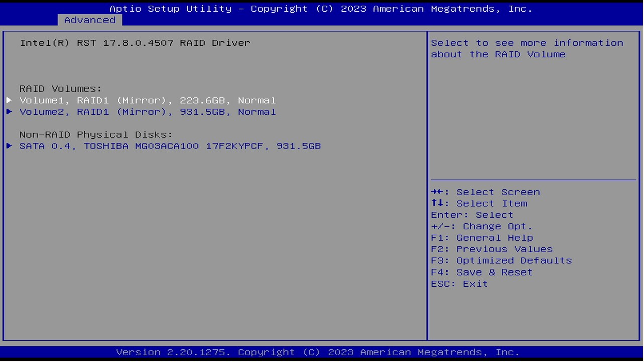Click the arrow beside SATA 0.4 TOSHIBA
644x362 pixels.
(x=9, y=146)
